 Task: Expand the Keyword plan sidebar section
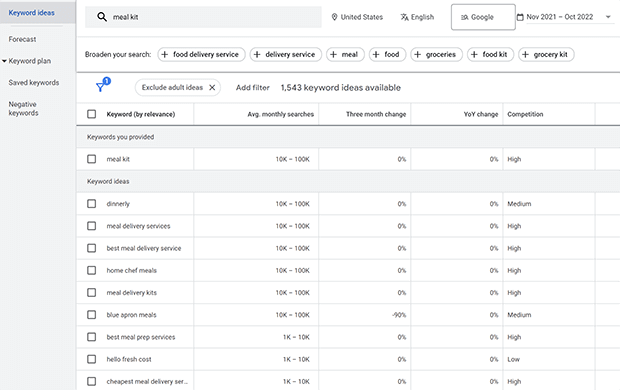tap(26, 61)
